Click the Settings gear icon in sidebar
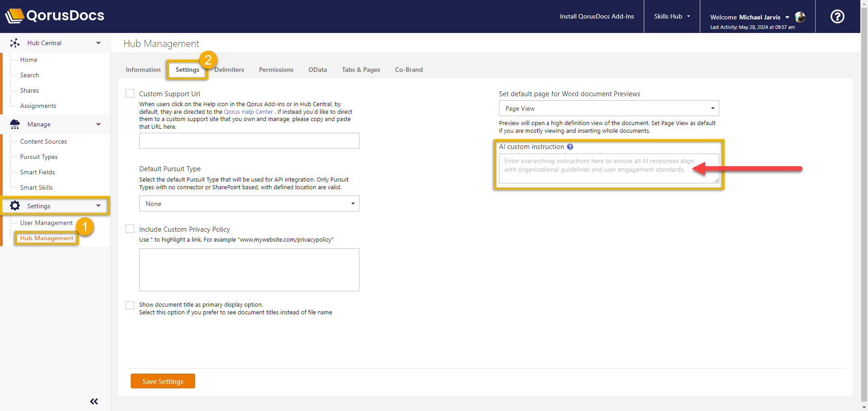Image resolution: width=868 pixels, height=411 pixels. [15, 206]
